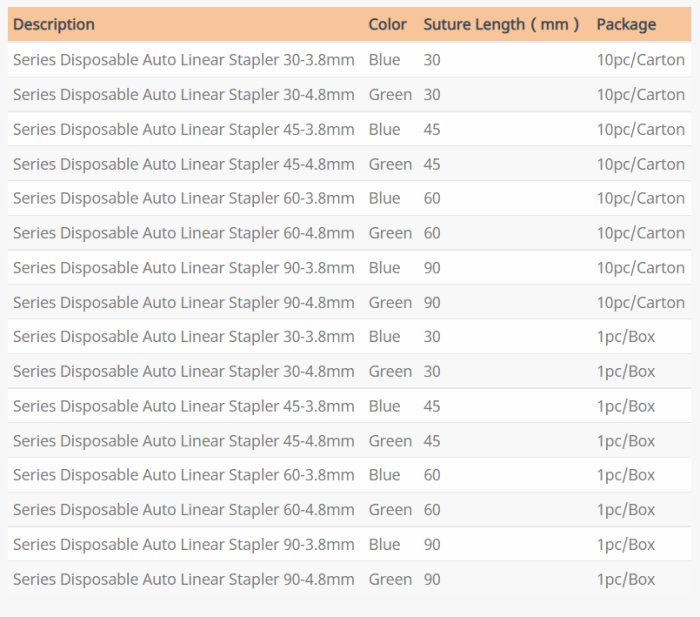Image resolution: width=700 pixels, height=617 pixels.
Task: Click the Package column header
Action: pos(626,24)
